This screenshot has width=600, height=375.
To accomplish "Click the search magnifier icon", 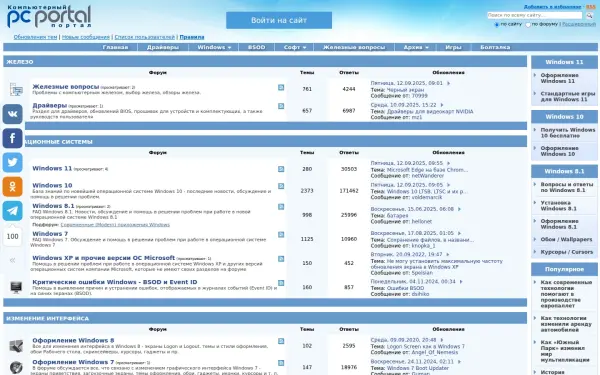I will [589, 15].
